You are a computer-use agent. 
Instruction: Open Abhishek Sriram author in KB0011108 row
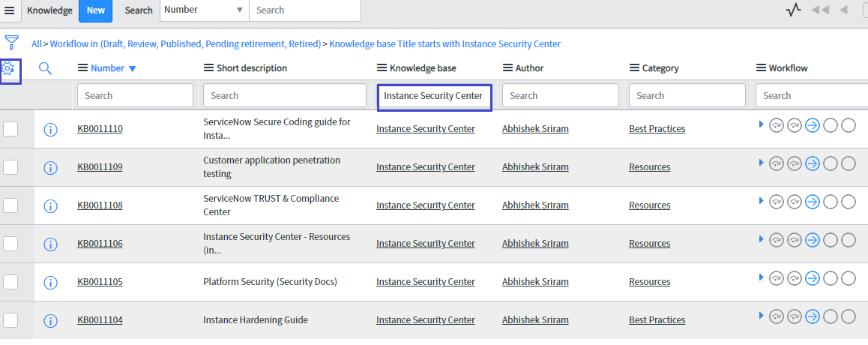pos(535,205)
